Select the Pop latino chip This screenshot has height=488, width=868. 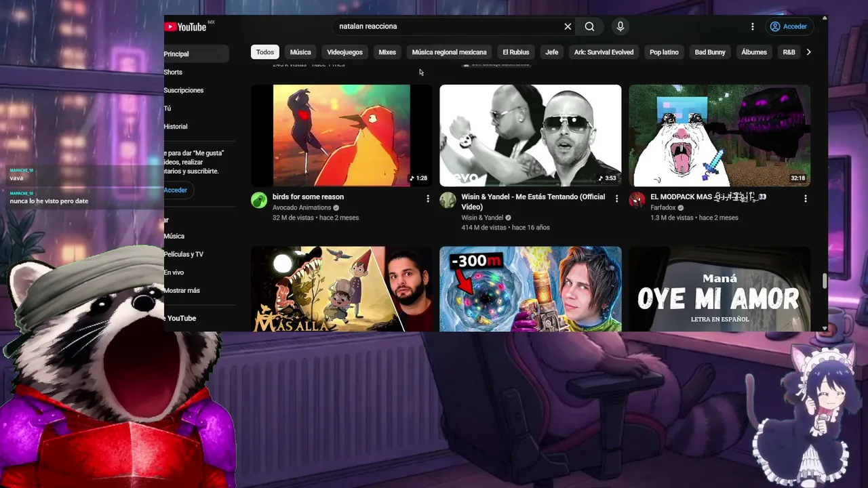664,52
